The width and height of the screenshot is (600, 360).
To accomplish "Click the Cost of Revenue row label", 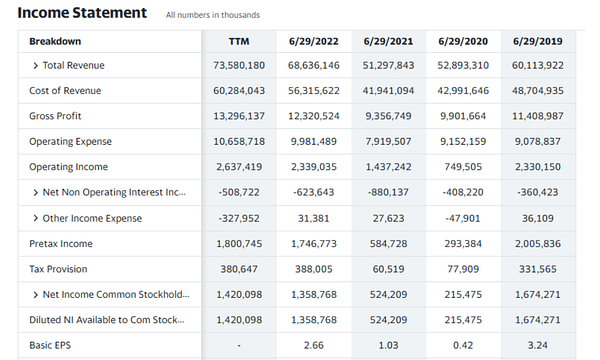I will coord(65,91).
